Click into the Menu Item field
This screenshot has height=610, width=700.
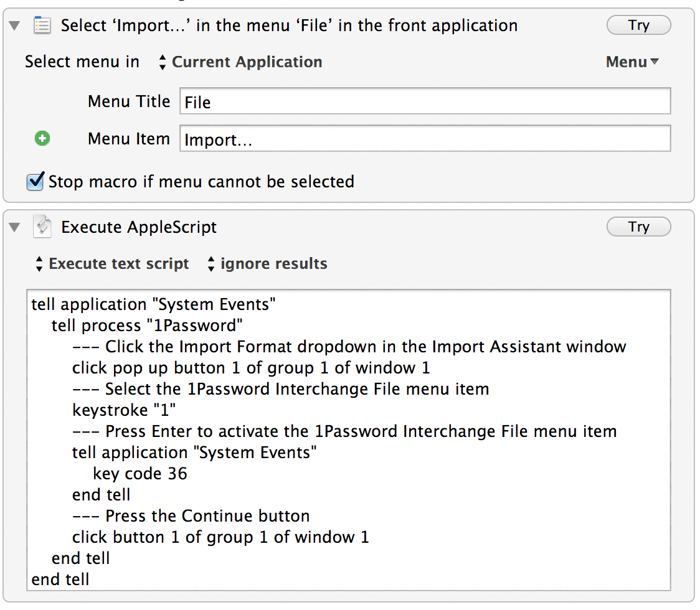[x=425, y=139]
